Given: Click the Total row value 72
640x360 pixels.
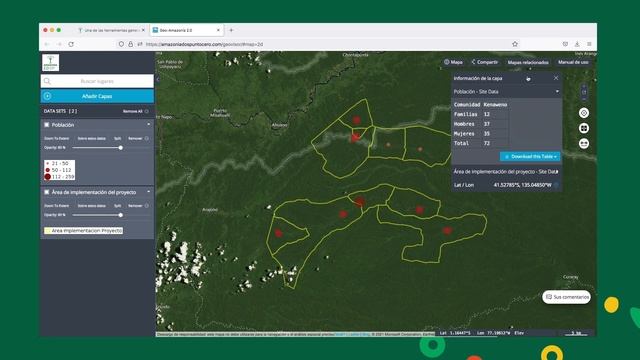Looking at the screenshot, I should (x=487, y=144).
